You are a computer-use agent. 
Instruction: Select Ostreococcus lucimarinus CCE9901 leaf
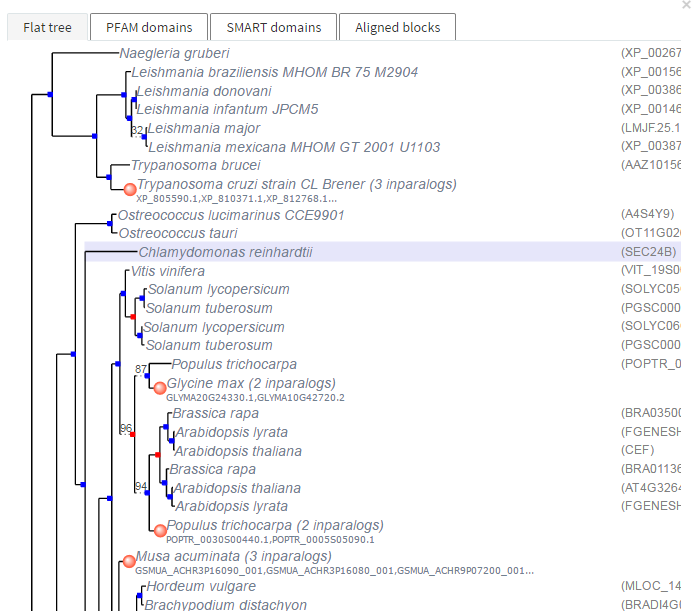(231, 215)
